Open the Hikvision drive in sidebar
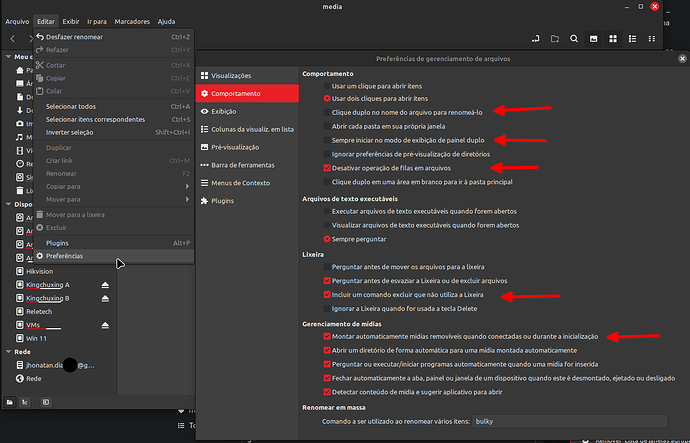 coord(41,271)
